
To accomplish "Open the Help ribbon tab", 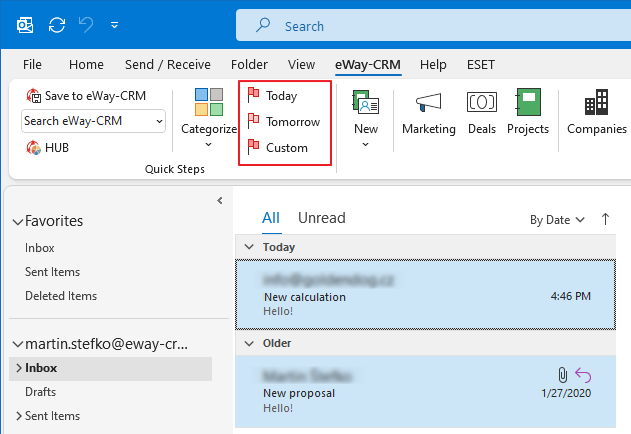I will click(x=433, y=64).
